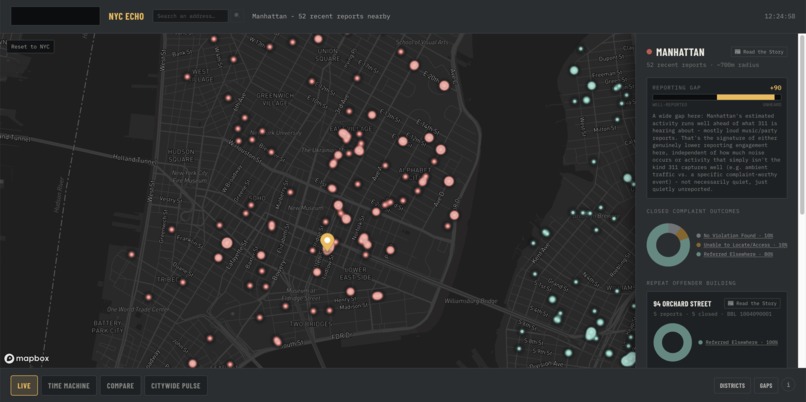The height and width of the screenshot is (402, 806).
Task: Click the "52 recent reports · ~700m radius" subtitle
Action: tap(703, 65)
